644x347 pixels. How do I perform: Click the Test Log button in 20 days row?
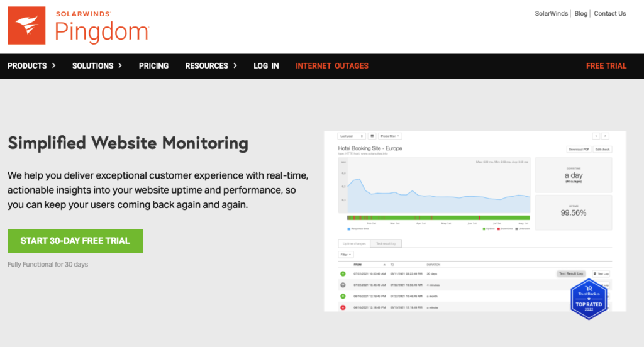(x=601, y=274)
